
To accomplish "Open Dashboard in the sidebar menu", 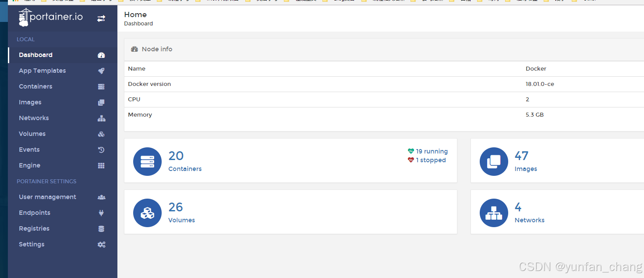I will click(x=63, y=55).
